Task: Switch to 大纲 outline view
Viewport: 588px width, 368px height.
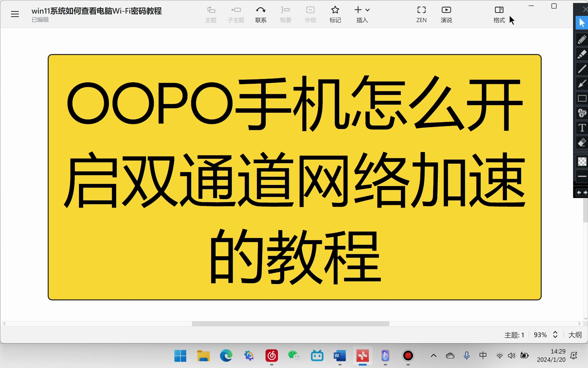Action: pyautogui.click(x=575, y=335)
